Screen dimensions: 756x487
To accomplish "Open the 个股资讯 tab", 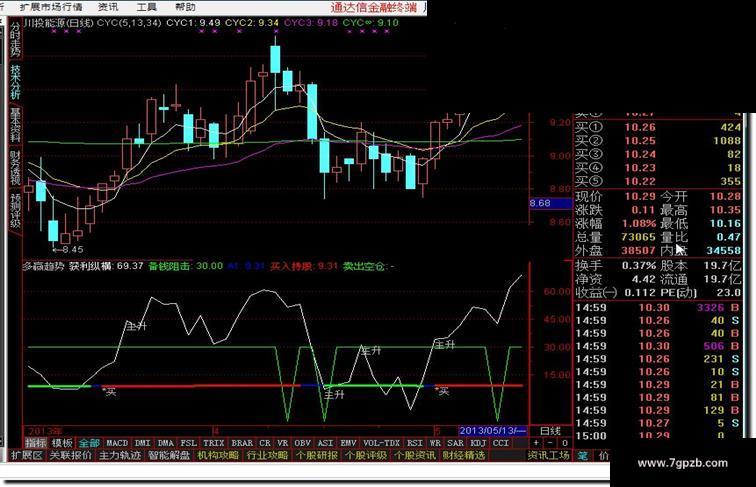I will (x=415, y=455).
